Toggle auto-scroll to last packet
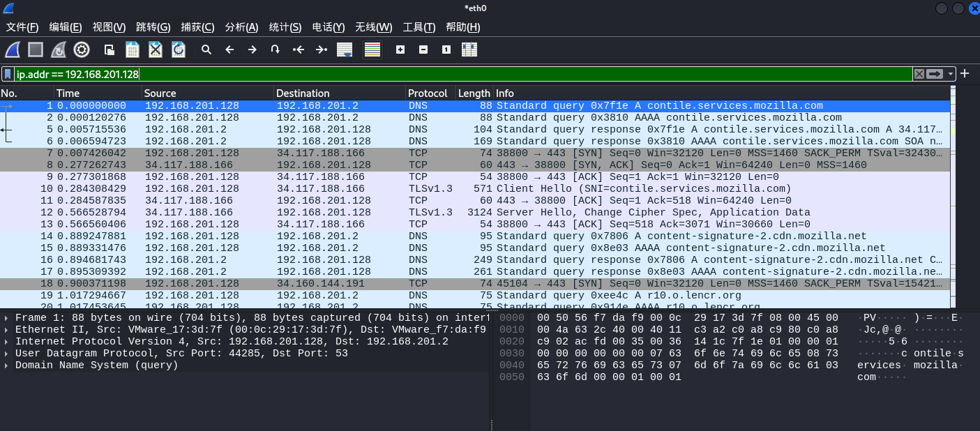The width and height of the screenshot is (980, 431). 344,50
